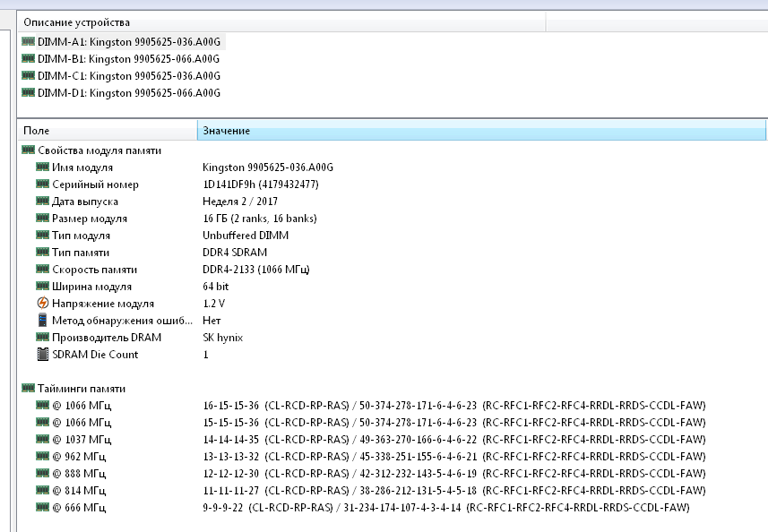Click icon beside 'Тип памяти'
This screenshot has height=532, width=768.
point(43,252)
